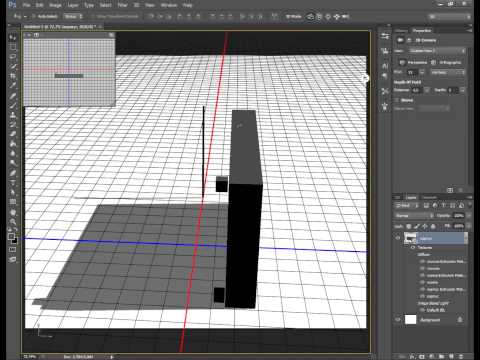Select the Brush tool
This screenshot has width=480, height=360.
[x=13, y=106]
